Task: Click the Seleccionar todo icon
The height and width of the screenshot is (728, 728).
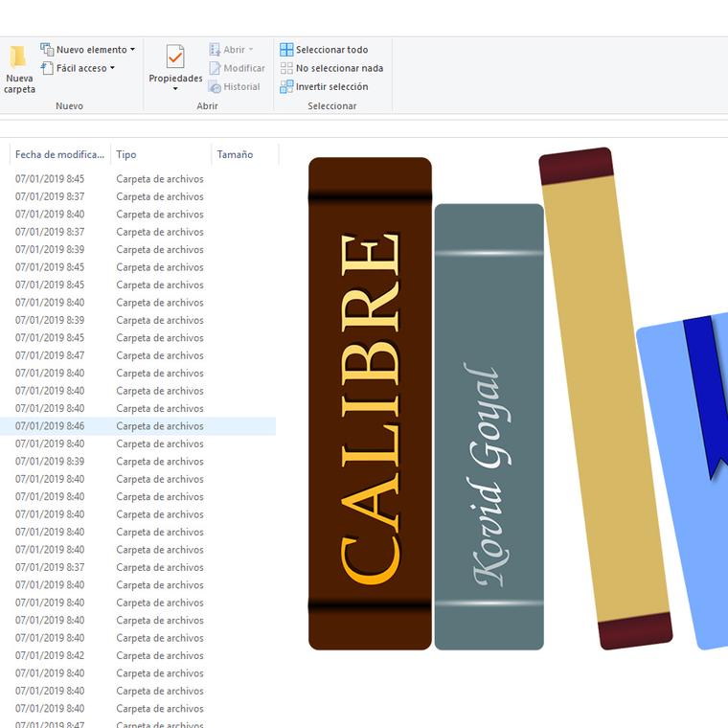Action: (x=286, y=50)
